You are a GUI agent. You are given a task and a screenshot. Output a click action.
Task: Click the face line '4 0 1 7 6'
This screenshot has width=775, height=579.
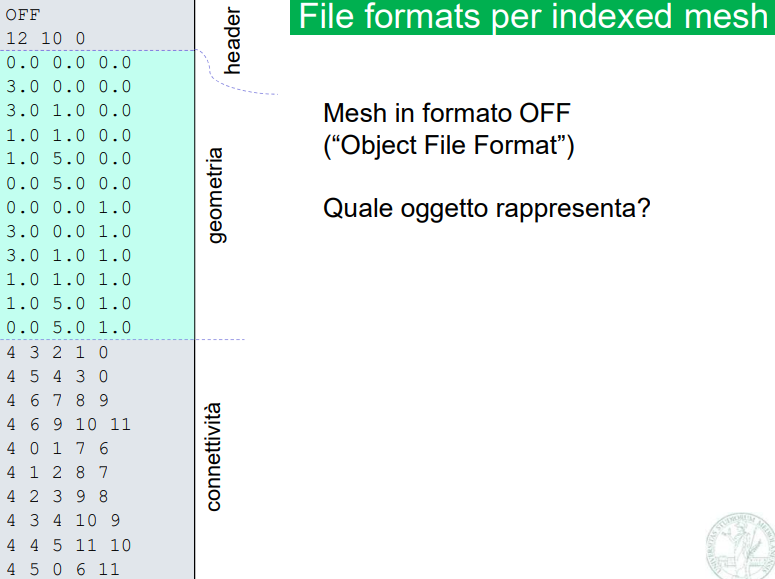pos(57,448)
